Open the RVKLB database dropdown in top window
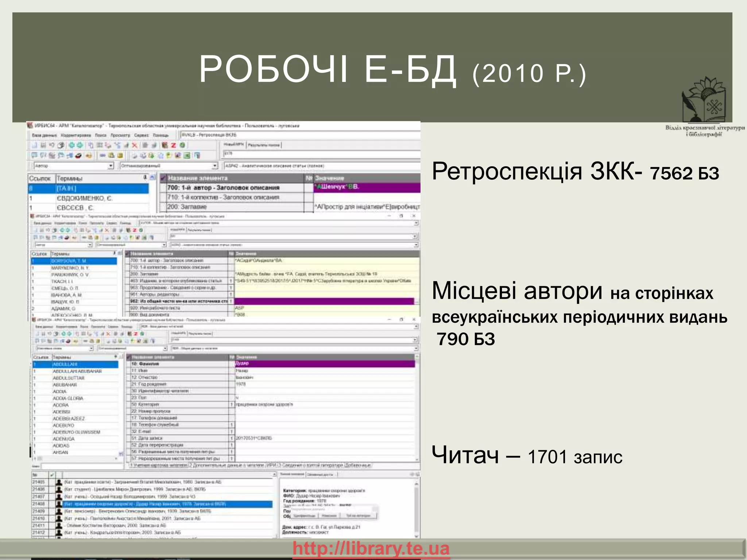 click(300, 135)
